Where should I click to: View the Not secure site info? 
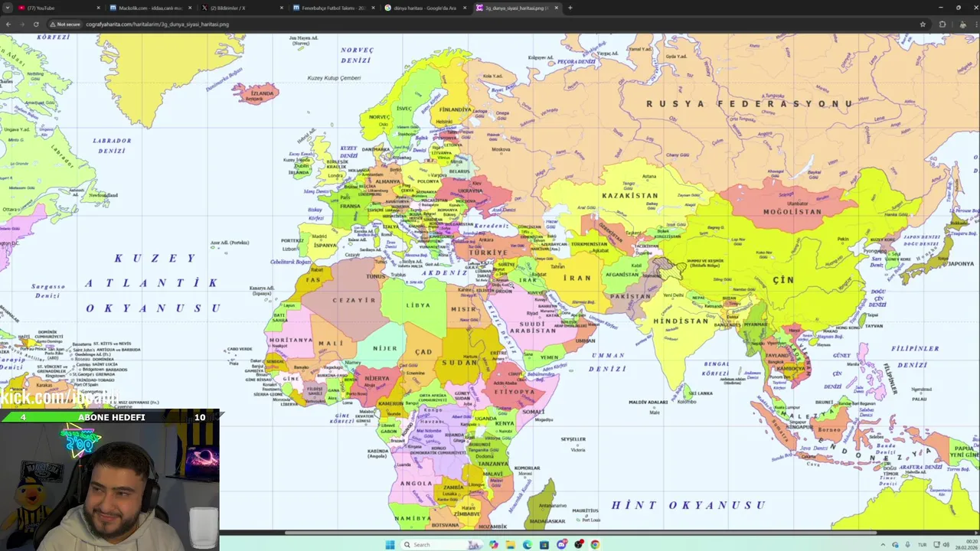pos(66,24)
